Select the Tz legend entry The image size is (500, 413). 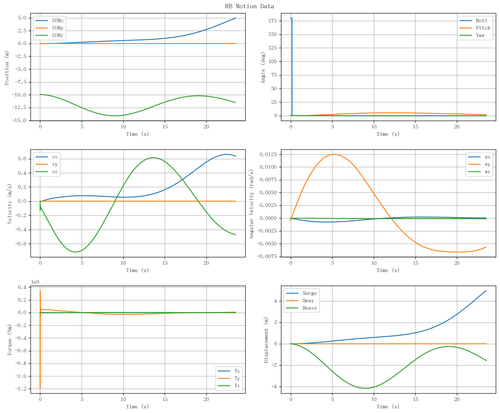pyautogui.click(x=229, y=385)
